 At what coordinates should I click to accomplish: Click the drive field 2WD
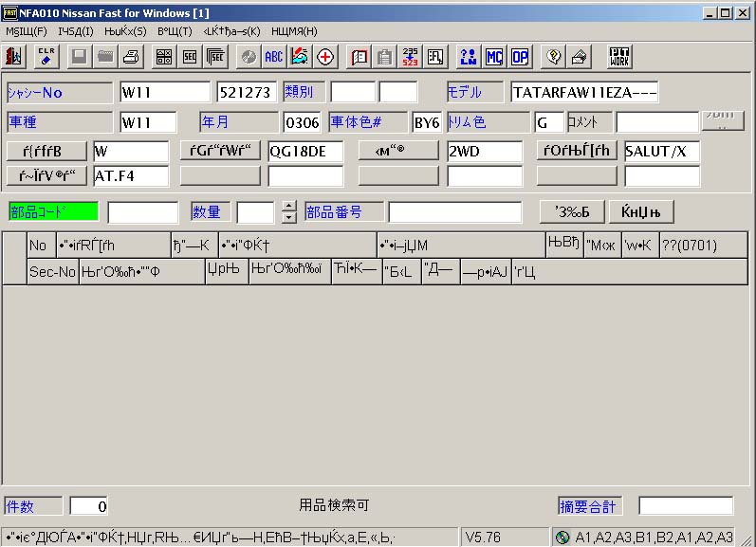[x=485, y=151]
